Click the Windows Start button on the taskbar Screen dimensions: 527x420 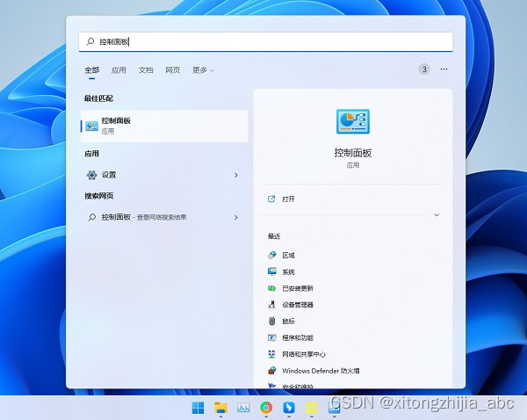tap(198, 408)
